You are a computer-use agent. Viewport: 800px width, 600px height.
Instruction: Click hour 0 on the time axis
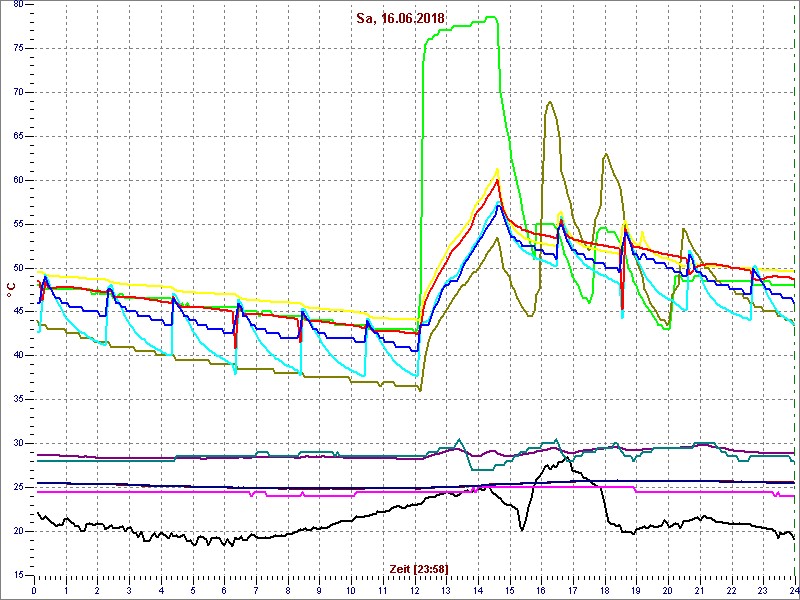pos(34,590)
